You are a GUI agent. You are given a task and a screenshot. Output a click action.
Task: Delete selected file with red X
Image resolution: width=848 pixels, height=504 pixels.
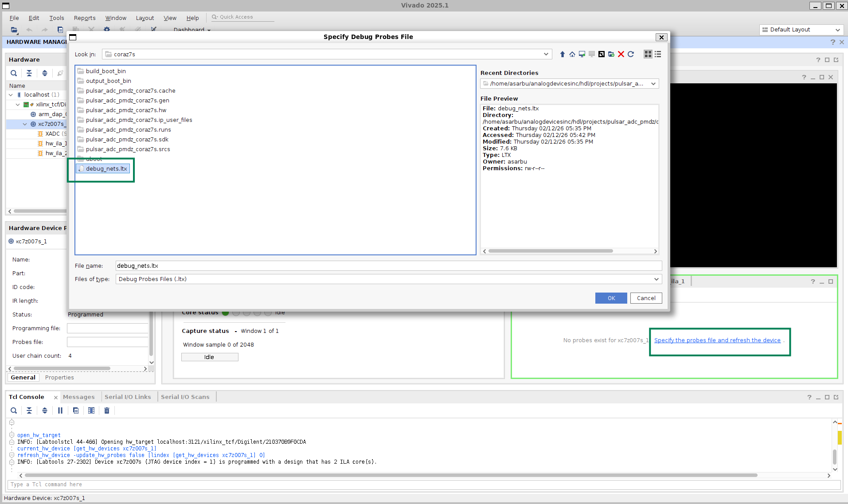(x=621, y=54)
